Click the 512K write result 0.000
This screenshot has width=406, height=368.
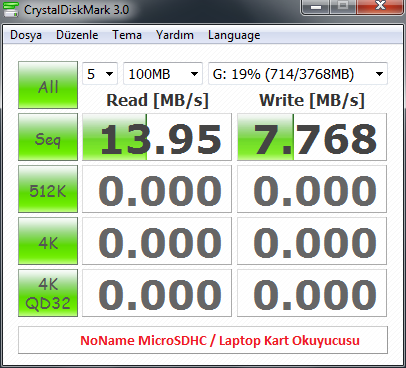pyautogui.click(x=312, y=189)
